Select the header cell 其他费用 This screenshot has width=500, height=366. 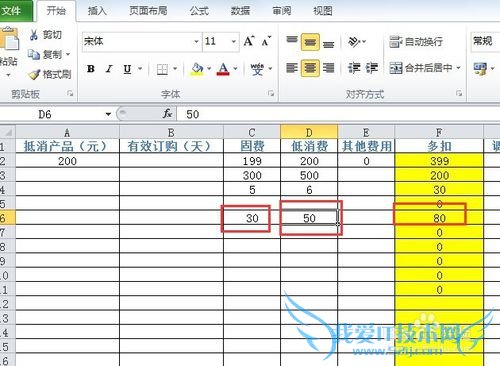click(x=366, y=146)
